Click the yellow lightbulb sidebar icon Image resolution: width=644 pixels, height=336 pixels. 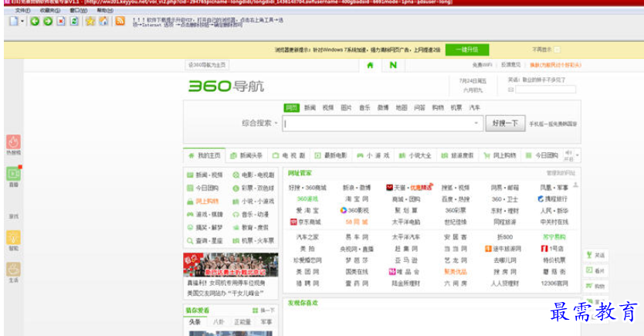pyautogui.click(x=13, y=238)
